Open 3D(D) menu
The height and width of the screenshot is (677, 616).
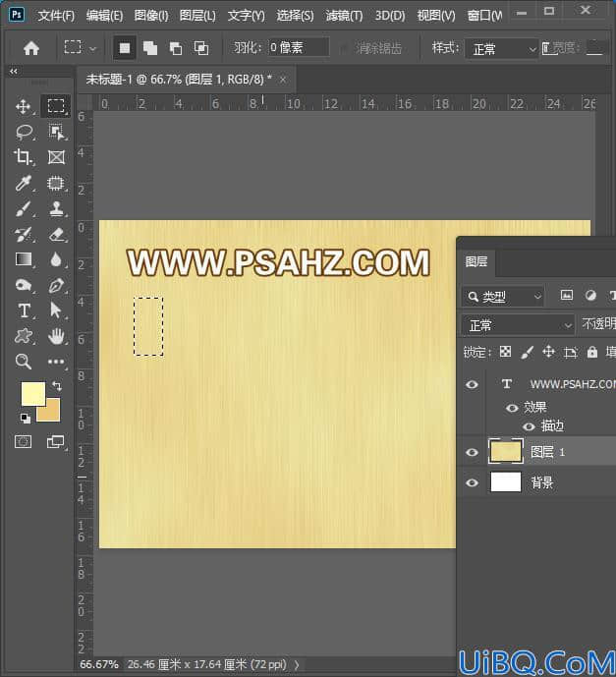click(390, 16)
